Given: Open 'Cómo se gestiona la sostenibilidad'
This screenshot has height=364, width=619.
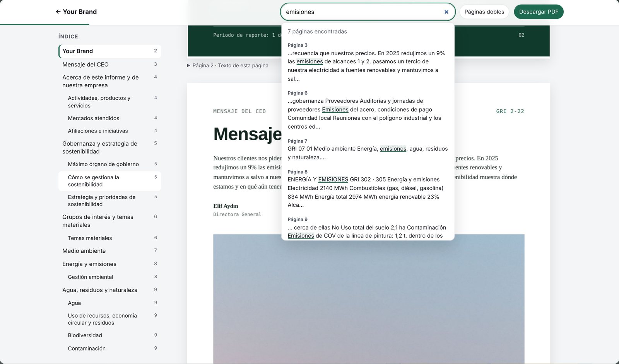Looking at the screenshot, I should (109, 181).
